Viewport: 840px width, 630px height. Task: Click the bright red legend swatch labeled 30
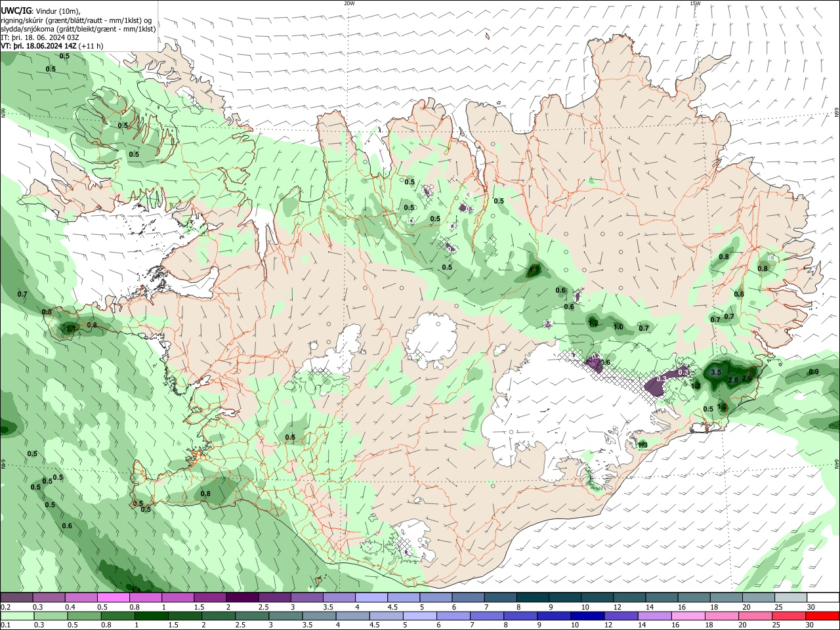coord(822,616)
